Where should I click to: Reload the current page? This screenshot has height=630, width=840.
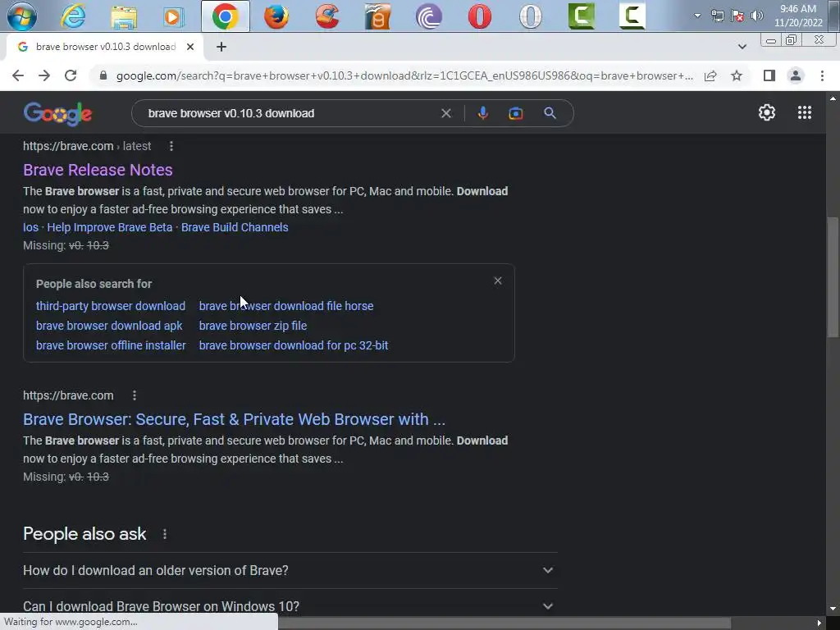[71, 75]
